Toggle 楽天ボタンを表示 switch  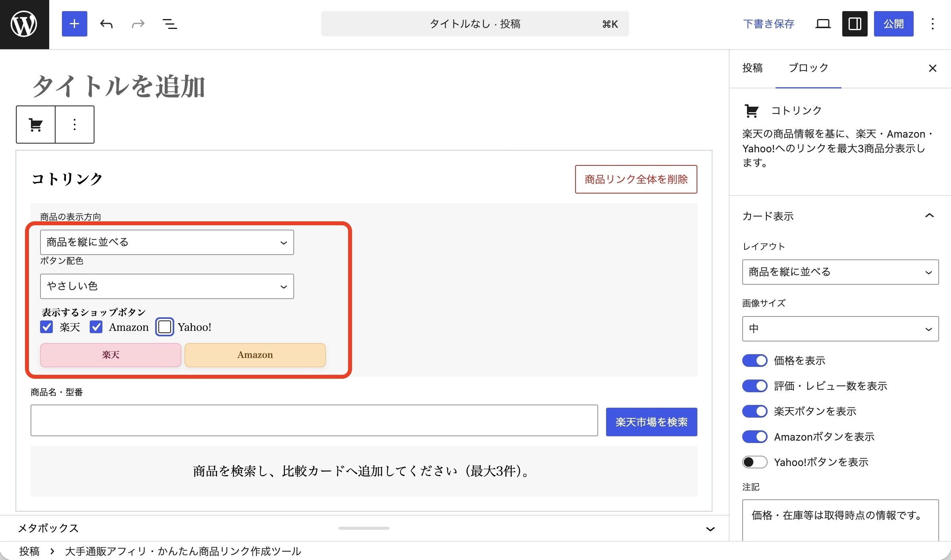[x=755, y=411]
